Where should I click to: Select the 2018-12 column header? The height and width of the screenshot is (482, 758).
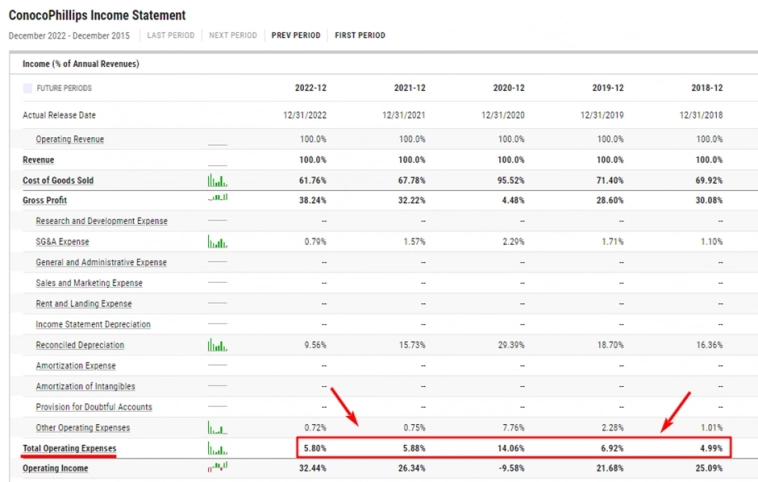pos(706,88)
